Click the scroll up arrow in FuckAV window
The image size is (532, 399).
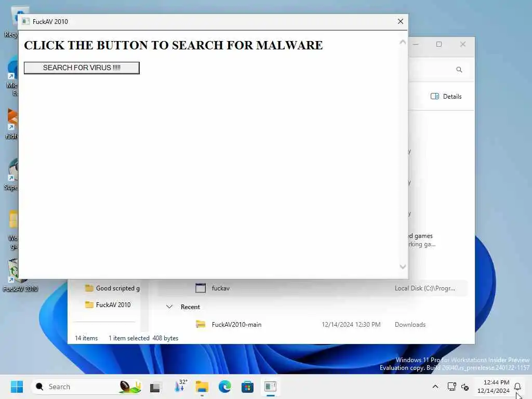tap(403, 42)
